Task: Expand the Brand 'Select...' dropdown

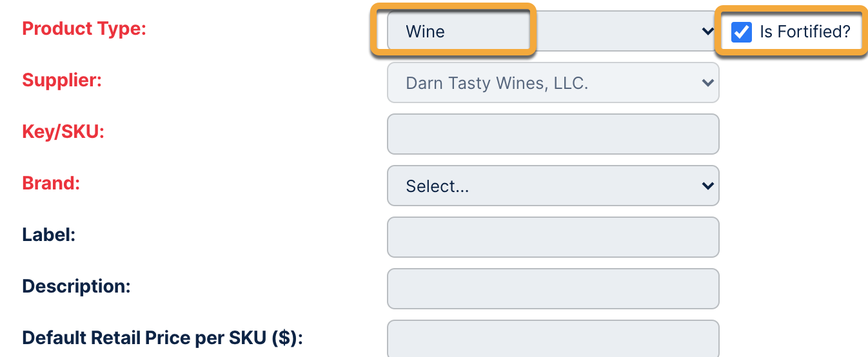Action: [552, 186]
